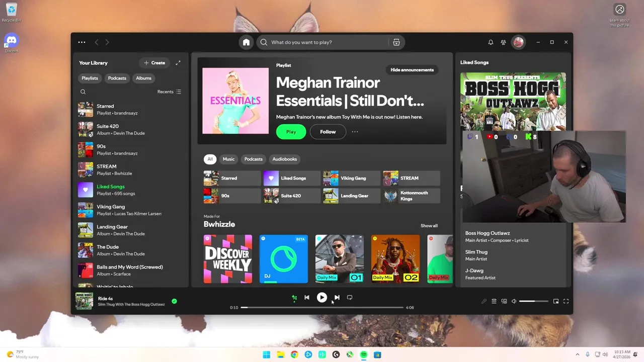Open the miniplayer
This screenshot has height=362, width=644.
(x=556, y=301)
